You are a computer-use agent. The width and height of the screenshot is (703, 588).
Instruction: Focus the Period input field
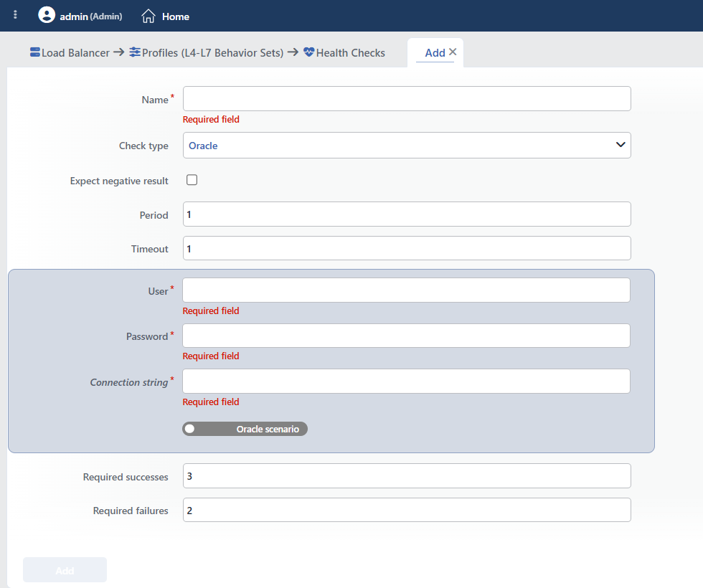(x=407, y=214)
